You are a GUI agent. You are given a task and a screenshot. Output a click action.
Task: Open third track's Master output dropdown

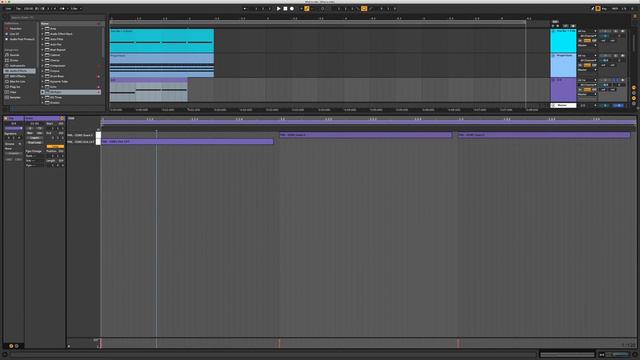coord(587,94)
